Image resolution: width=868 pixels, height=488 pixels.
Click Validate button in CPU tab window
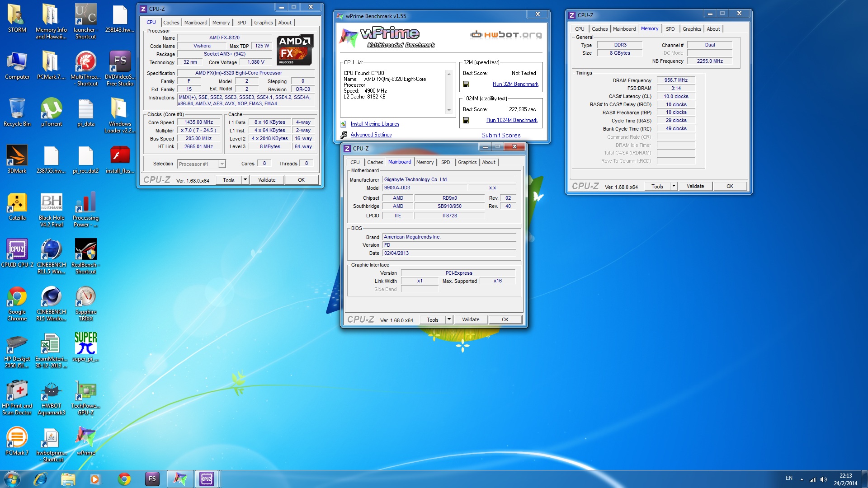pos(267,180)
